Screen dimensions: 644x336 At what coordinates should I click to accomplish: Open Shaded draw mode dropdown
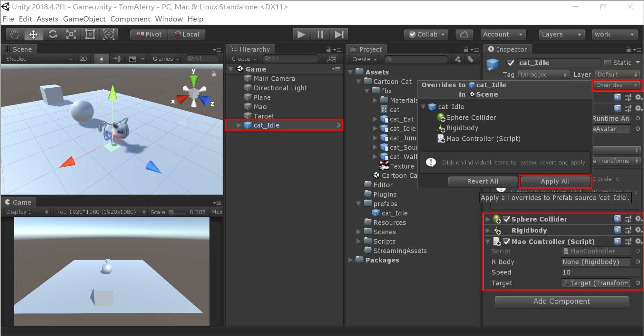(x=39, y=59)
